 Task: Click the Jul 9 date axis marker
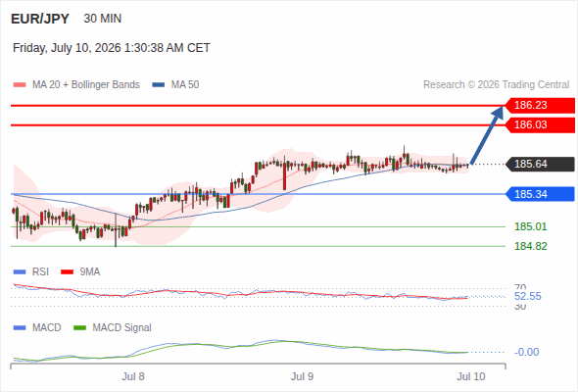click(x=302, y=376)
